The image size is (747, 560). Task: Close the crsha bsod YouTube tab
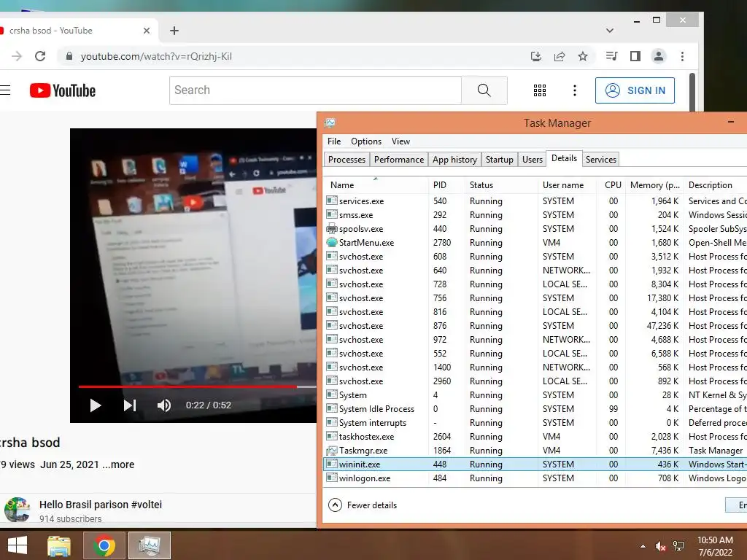(146, 31)
